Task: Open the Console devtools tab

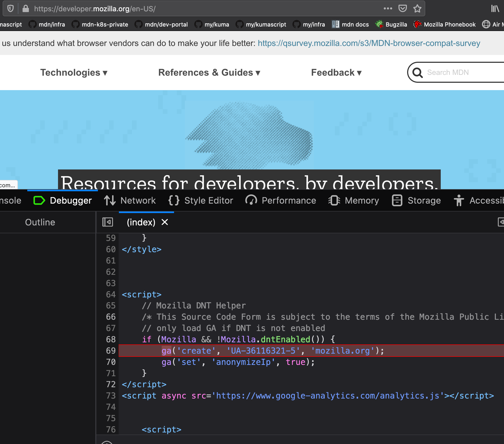Action: 10,200
